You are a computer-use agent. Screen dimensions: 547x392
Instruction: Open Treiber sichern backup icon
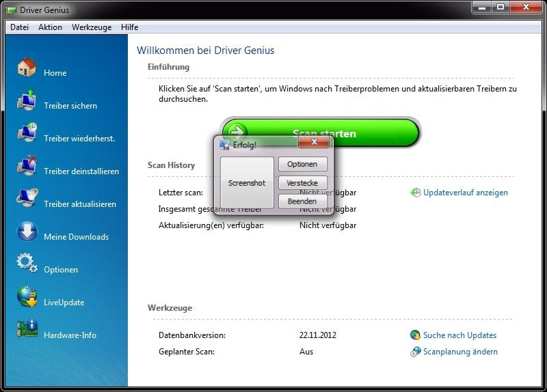pos(27,100)
